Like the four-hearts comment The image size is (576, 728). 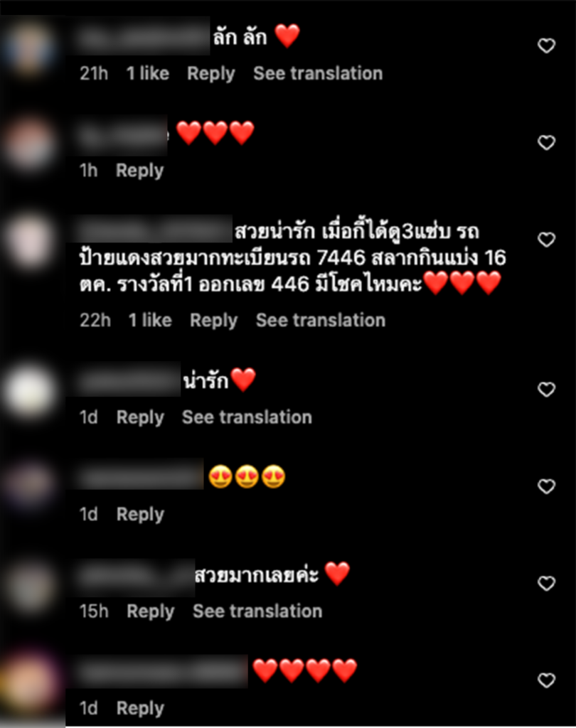[546, 680]
